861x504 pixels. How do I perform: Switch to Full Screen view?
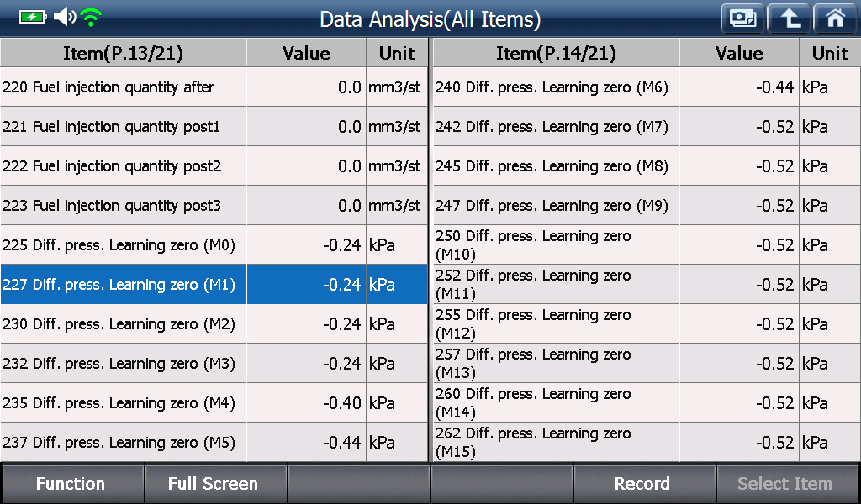(x=214, y=484)
